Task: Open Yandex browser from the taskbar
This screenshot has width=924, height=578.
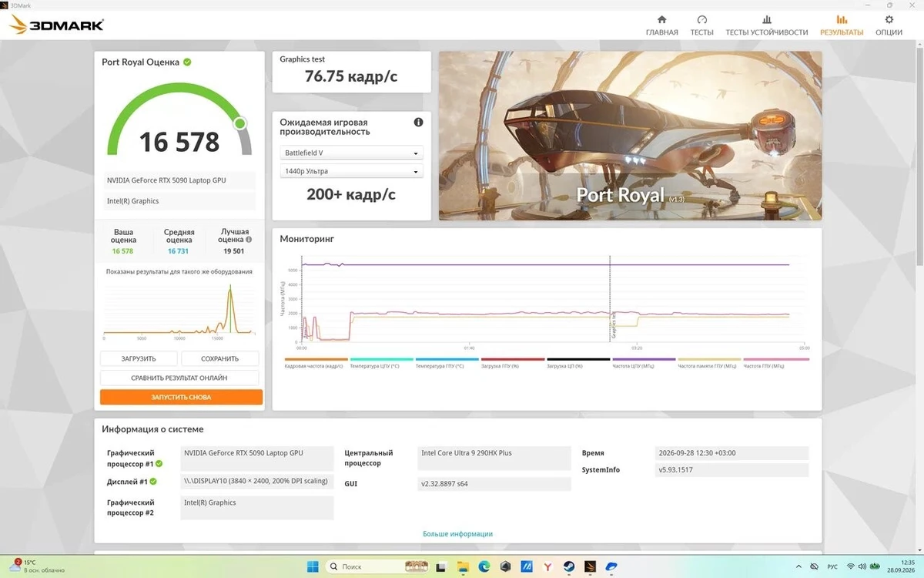Action: tap(547, 566)
